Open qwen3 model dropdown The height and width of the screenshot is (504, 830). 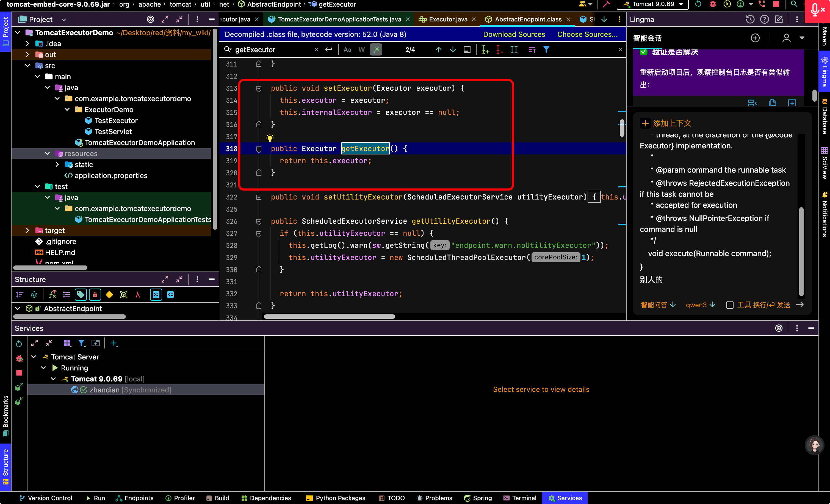700,305
